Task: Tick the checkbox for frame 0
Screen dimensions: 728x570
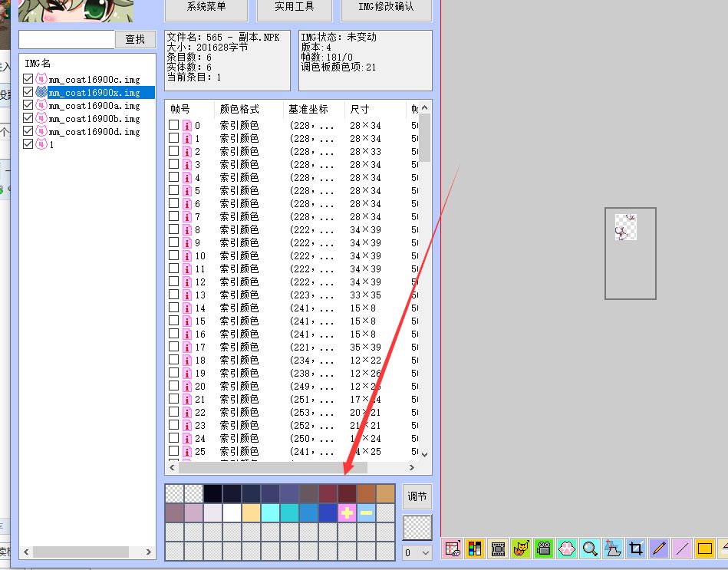Action: (x=174, y=126)
